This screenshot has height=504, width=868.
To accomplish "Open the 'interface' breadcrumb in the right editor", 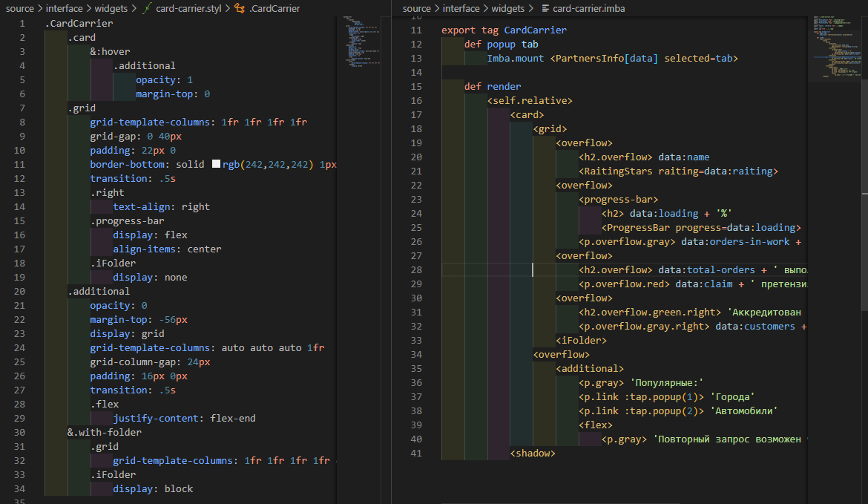I will tap(461, 8).
